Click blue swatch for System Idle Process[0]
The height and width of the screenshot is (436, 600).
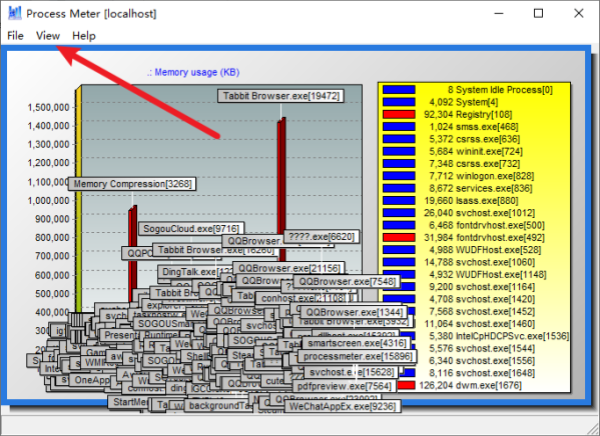399,90
